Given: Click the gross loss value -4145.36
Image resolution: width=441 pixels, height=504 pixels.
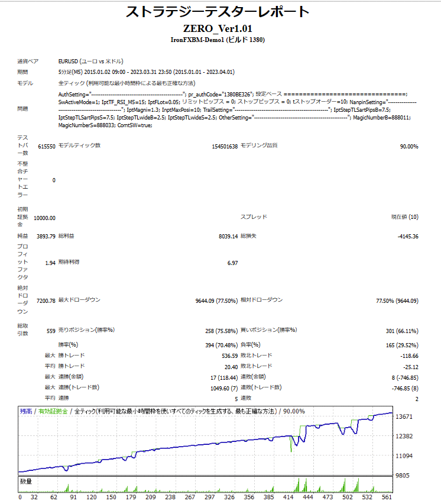Looking at the screenshot, I should pyautogui.click(x=408, y=236).
